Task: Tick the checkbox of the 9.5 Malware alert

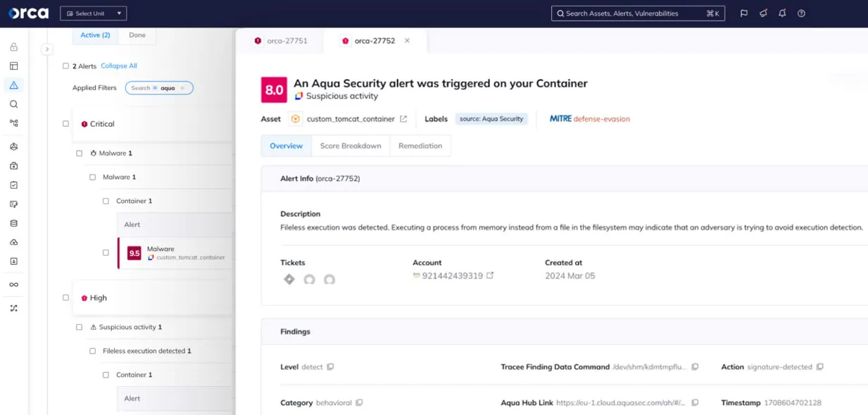Action: [x=106, y=252]
